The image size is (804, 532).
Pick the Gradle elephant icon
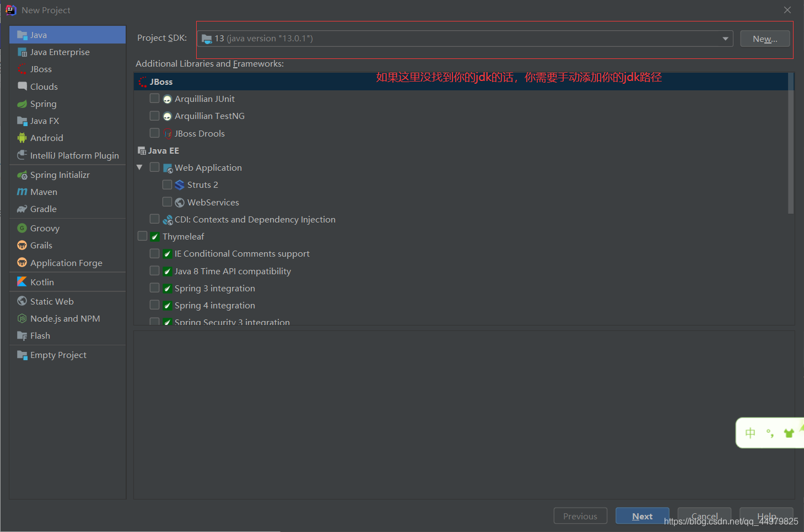(x=22, y=209)
